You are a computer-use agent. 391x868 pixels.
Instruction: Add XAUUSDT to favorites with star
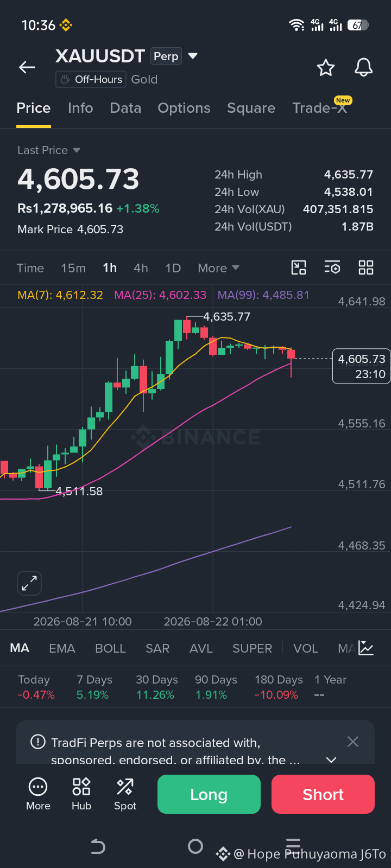point(325,68)
